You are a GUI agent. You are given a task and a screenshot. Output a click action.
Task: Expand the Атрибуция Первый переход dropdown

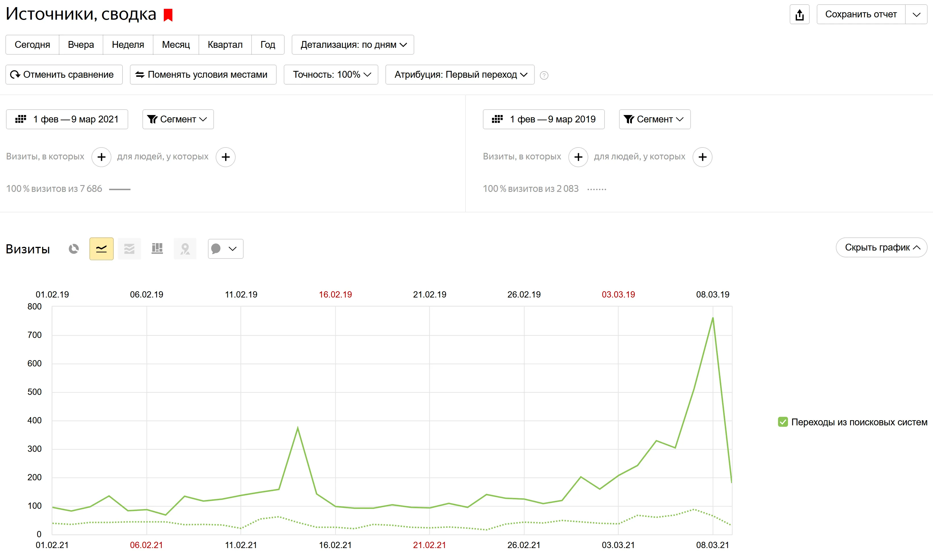coord(459,74)
